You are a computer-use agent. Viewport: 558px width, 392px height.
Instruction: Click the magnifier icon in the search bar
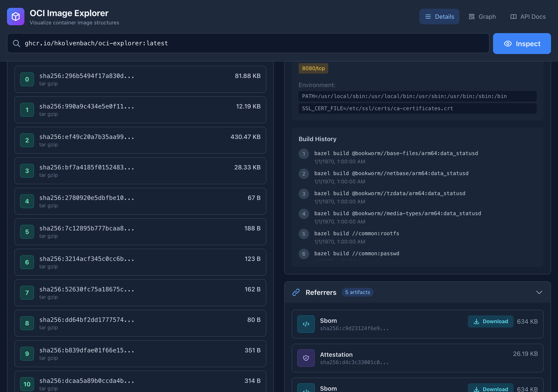(x=16, y=44)
